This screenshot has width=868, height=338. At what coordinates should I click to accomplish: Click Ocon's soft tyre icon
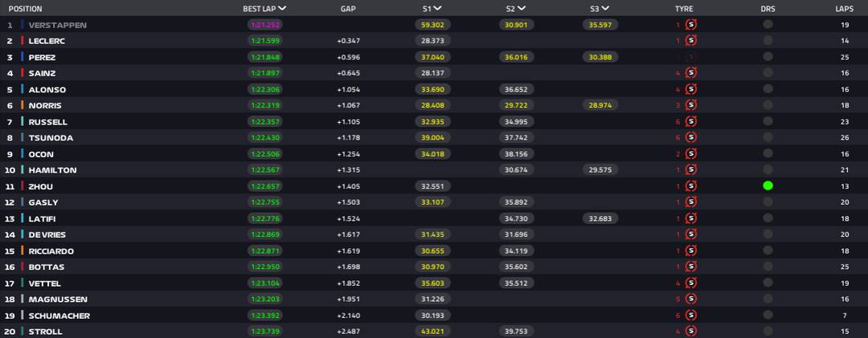tap(691, 154)
